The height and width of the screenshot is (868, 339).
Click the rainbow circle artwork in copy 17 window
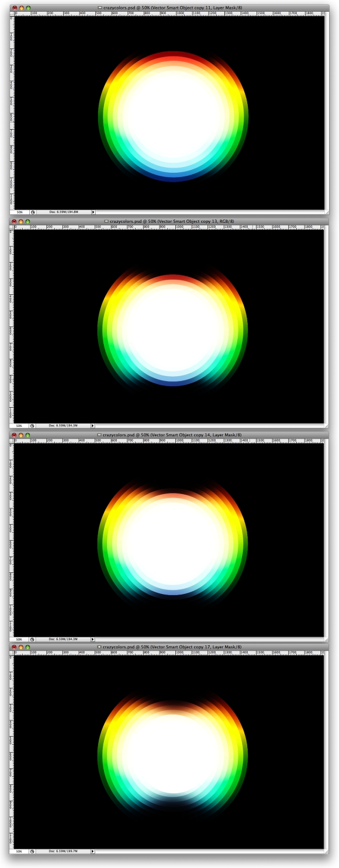(x=173, y=755)
